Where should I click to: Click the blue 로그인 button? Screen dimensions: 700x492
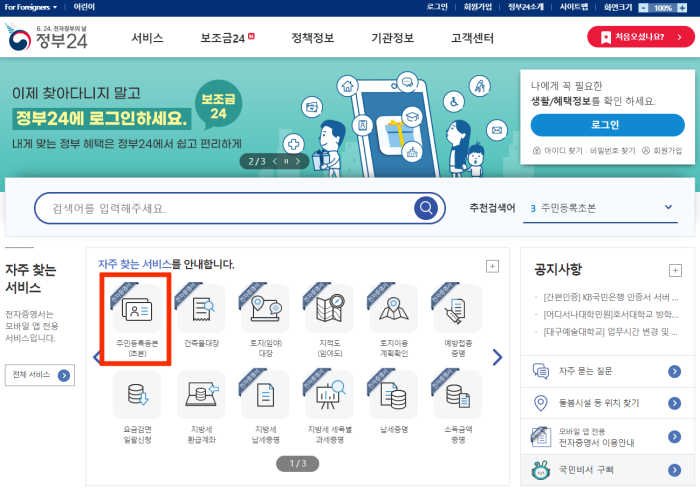[x=607, y=125]
